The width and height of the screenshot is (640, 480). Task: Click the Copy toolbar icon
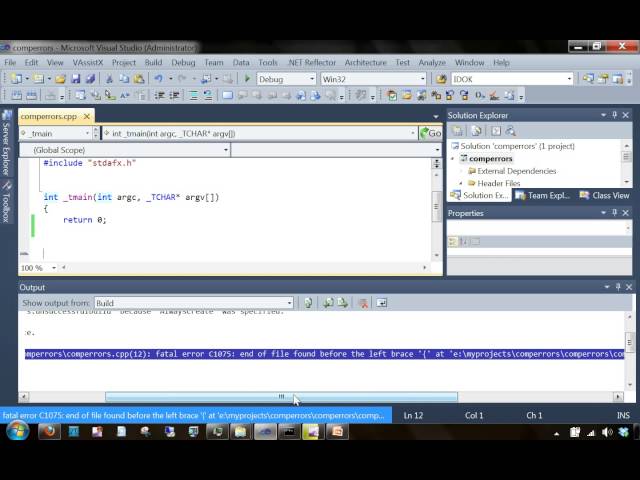click(124, 78)
